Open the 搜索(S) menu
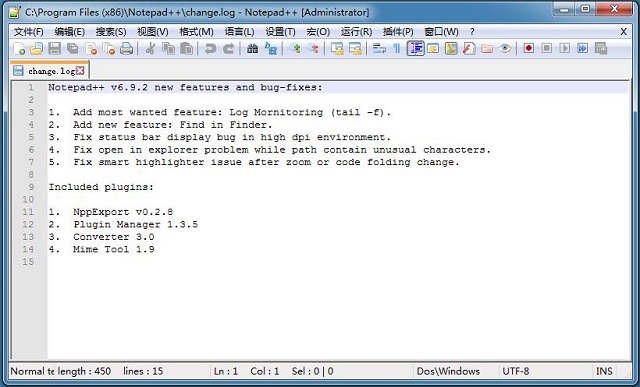 click(x=111, y=31)
